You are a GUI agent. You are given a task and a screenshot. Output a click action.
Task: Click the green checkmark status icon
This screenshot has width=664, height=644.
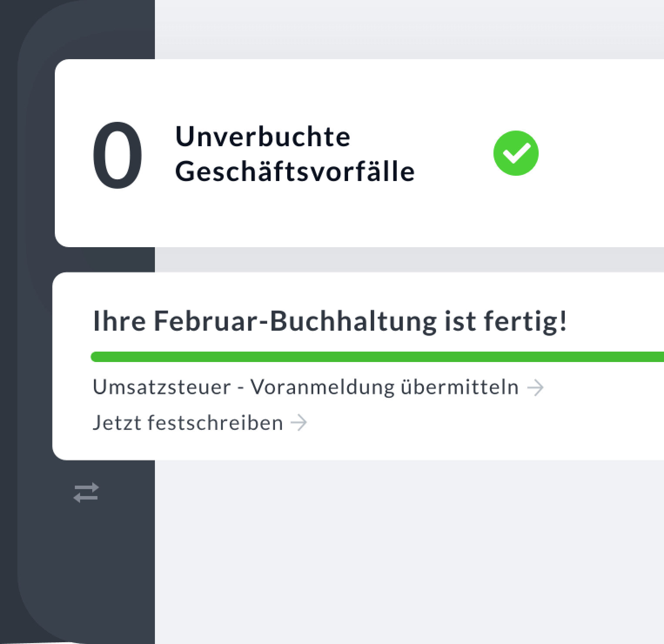click(x=516, y=153)
